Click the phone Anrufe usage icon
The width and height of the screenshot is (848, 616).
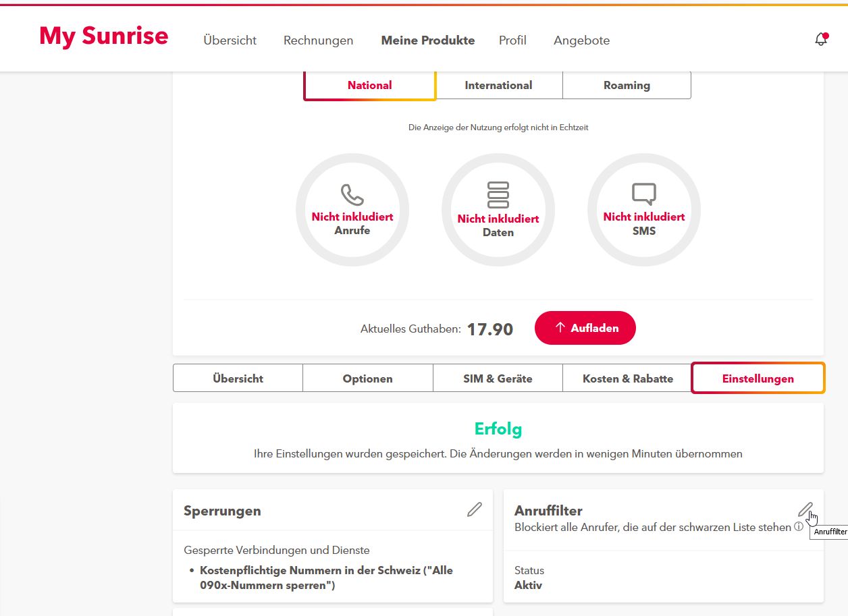point(352,195)
